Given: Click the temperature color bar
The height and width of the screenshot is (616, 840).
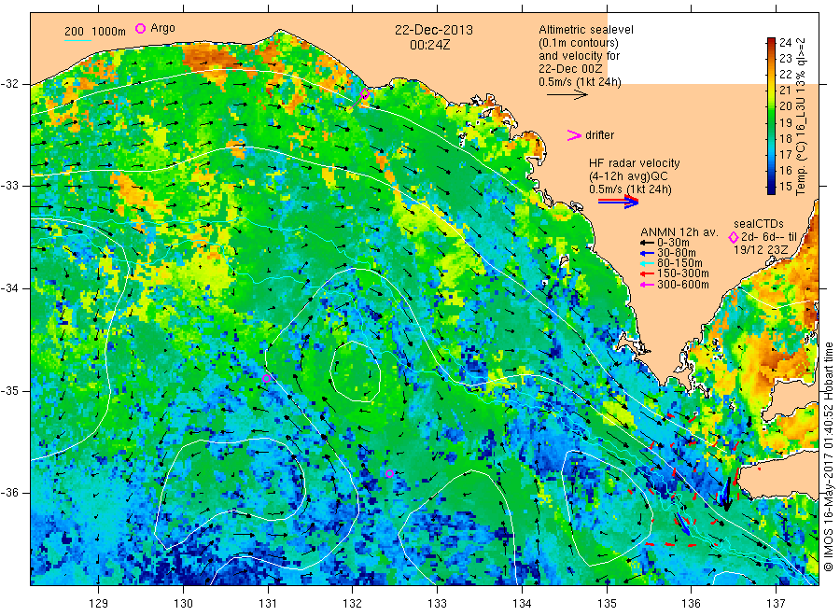Looking at the screenshot, I should point(771,116).
